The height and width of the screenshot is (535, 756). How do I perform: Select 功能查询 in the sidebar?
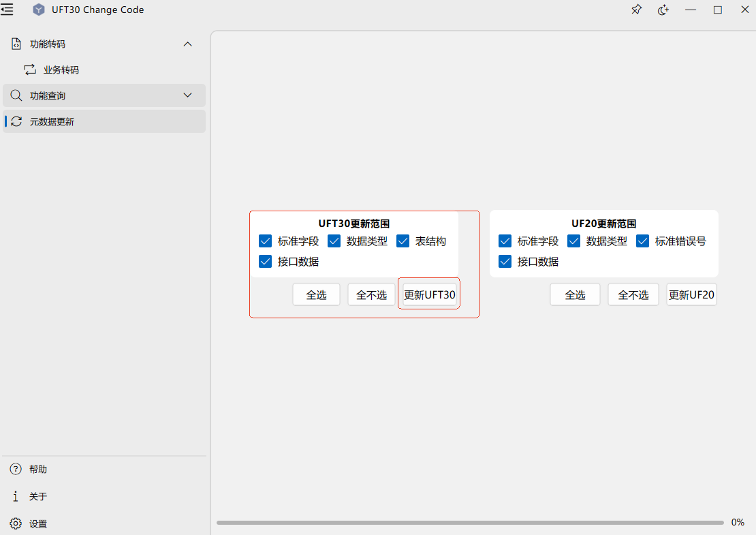(x=104, y=95)
